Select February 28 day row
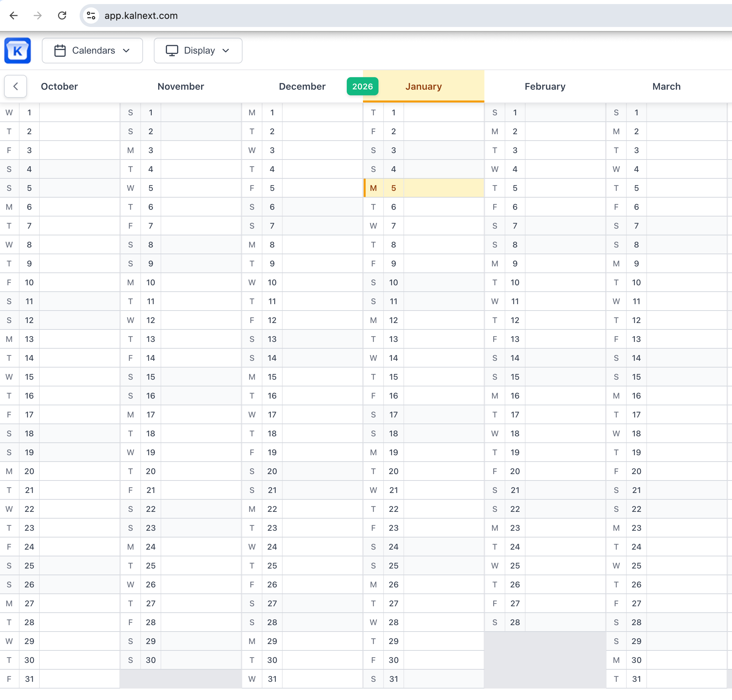The image size is (732, 700). 545,622
